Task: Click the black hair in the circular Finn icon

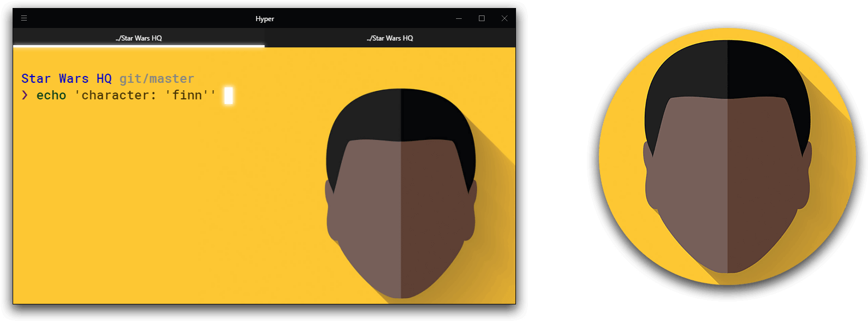Action: click(727, 69)
